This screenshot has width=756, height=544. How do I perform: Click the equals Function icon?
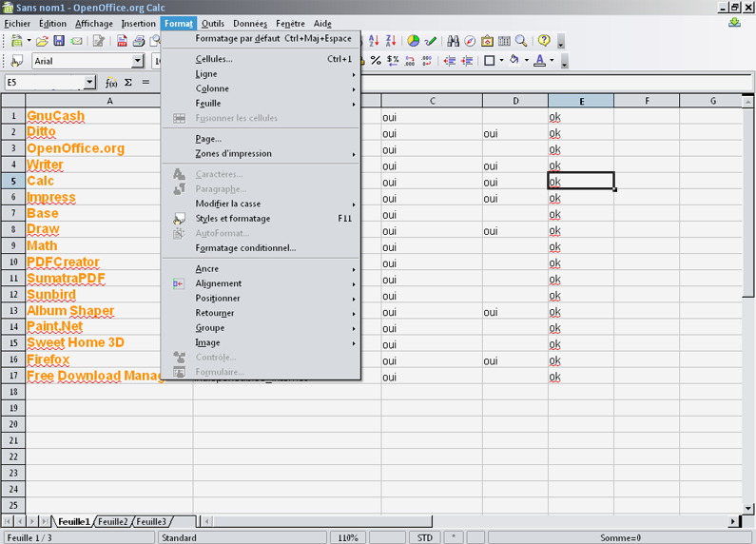145,83
